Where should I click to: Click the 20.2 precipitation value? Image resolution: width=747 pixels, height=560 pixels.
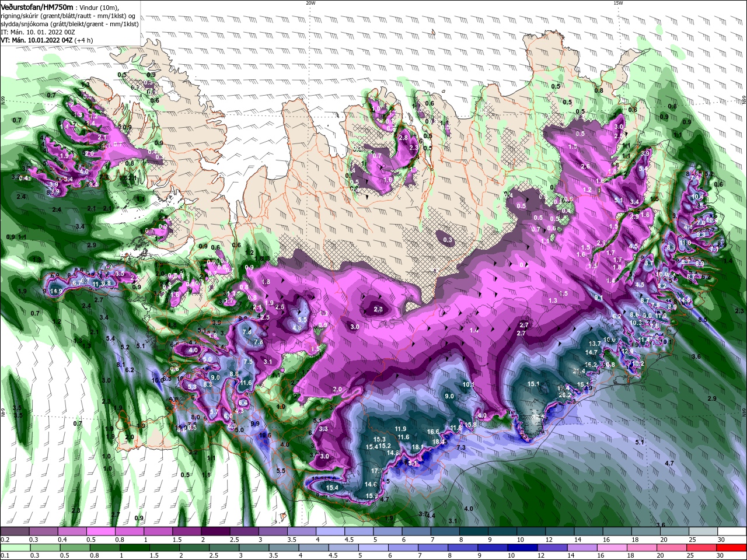click(x=565, y=395)
